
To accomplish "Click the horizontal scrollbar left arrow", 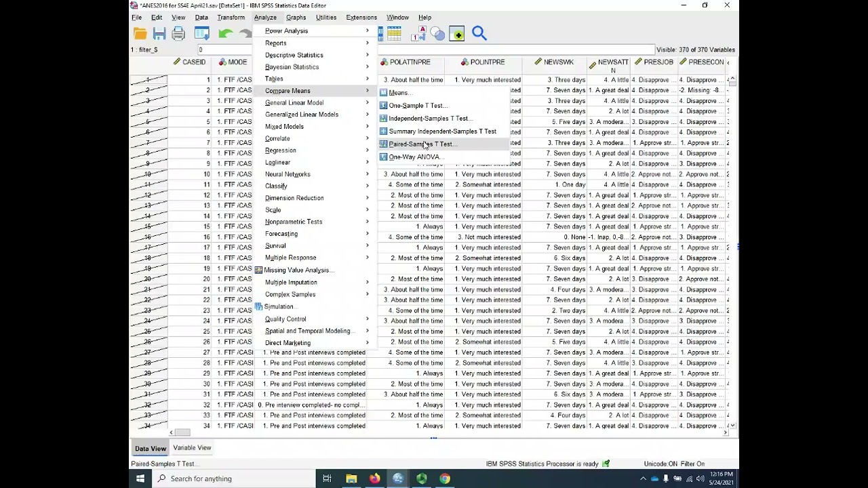I will click(x=172, y=432).
